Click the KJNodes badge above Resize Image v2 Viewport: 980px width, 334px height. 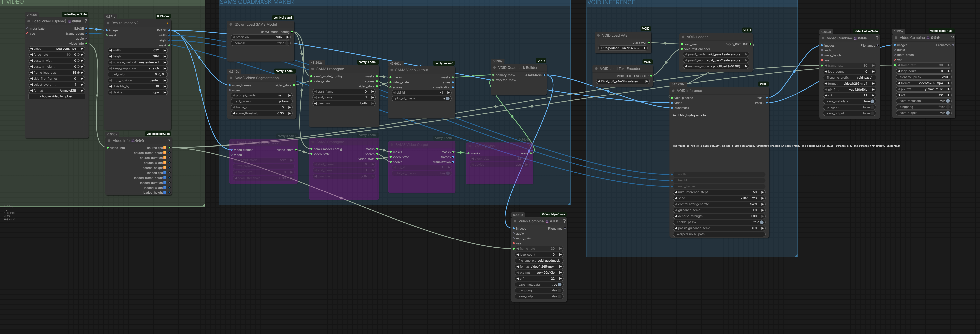(163, 16)
